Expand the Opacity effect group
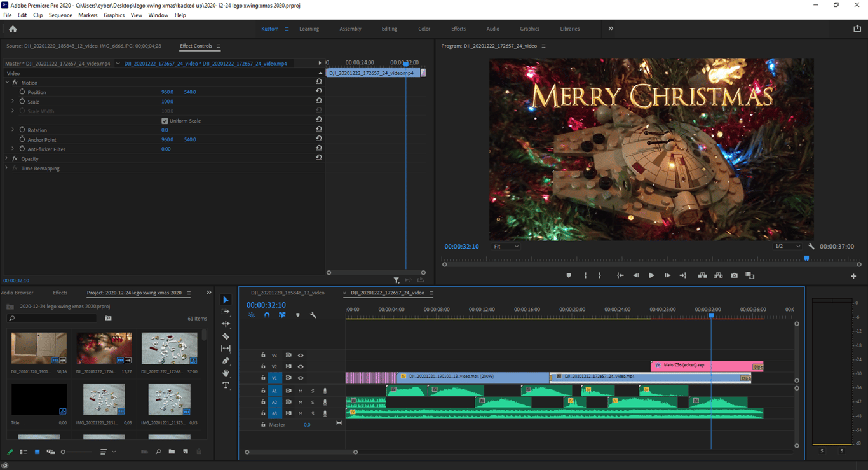This screenshot has width=868, height=470. [x=7, y=158]
